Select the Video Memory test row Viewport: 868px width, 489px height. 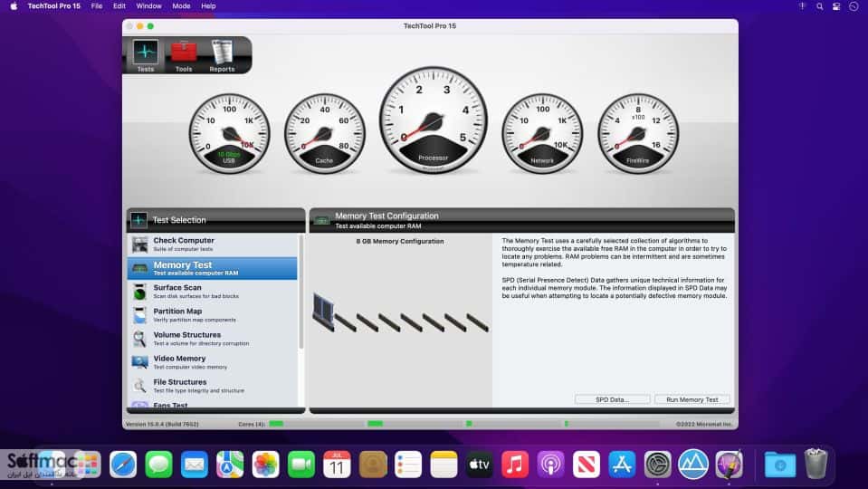tap(213, 362)
